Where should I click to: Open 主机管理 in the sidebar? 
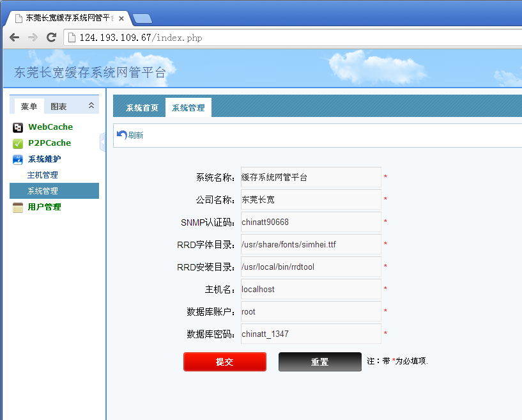43,175
